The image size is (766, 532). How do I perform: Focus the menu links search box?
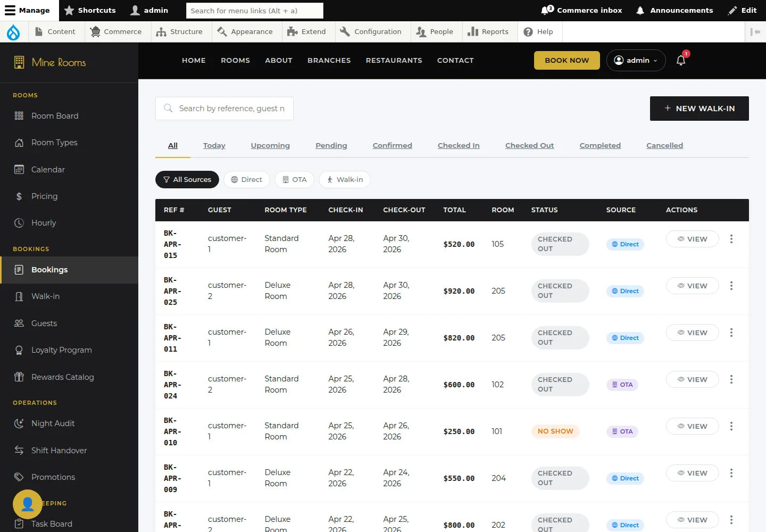click(255, 11)
